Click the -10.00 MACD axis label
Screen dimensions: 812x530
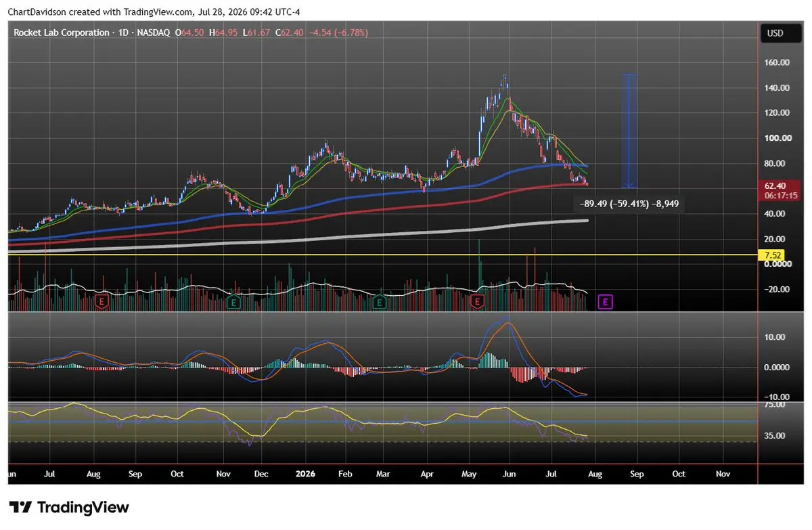(x=775, y=397)
